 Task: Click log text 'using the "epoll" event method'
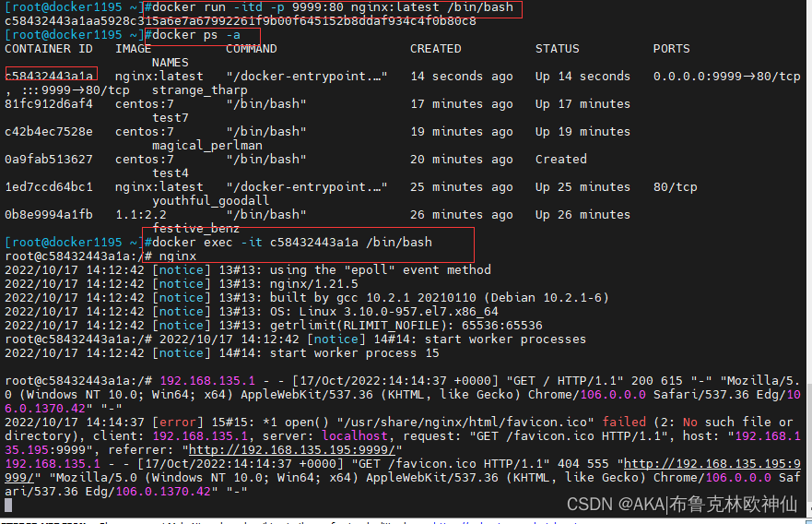pos(380,270)
